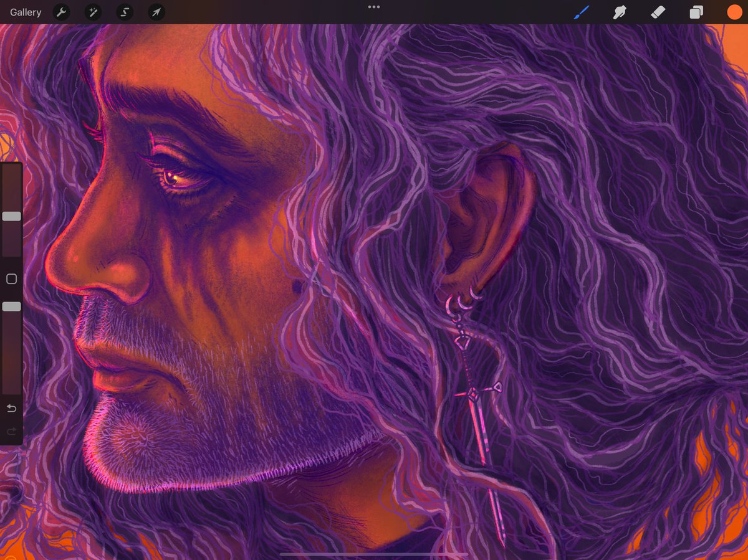Select the Eraser tool
This screenshot has height=560, width=748.
tap(658, 12)
